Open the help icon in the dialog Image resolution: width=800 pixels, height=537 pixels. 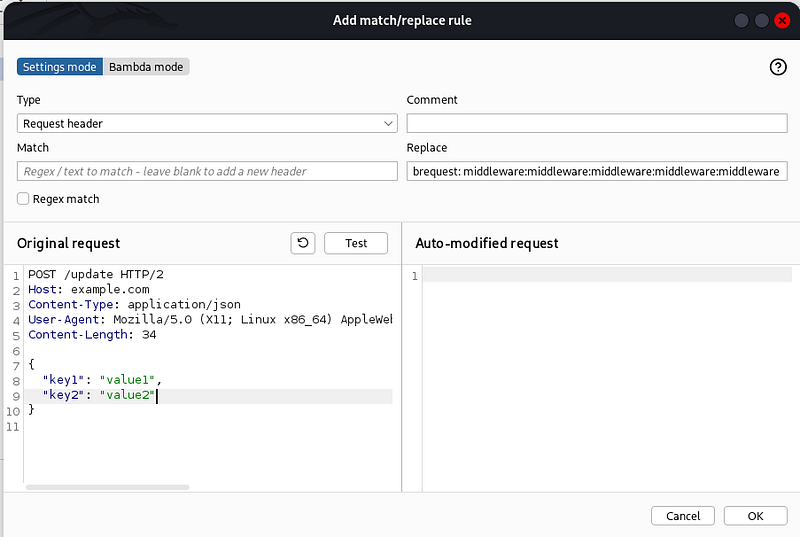[x=778, y=67]
